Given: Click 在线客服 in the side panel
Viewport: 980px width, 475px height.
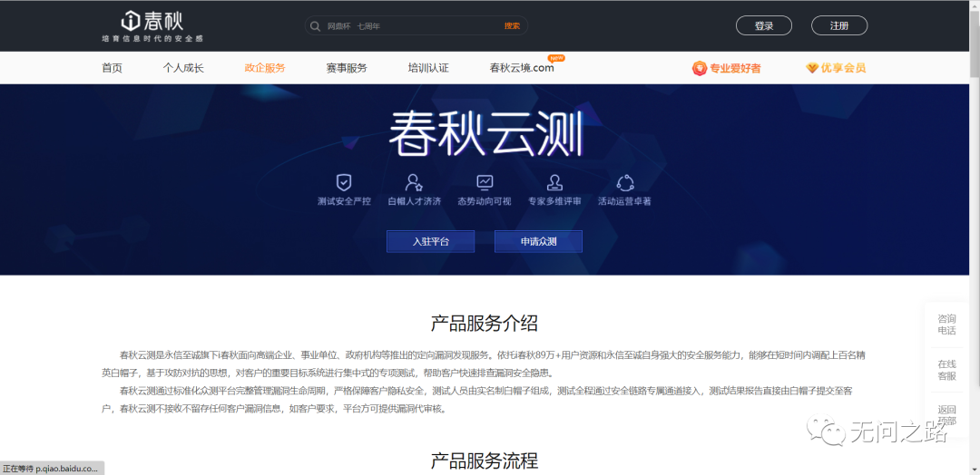Looking at the screenshot, I should 946,370.
